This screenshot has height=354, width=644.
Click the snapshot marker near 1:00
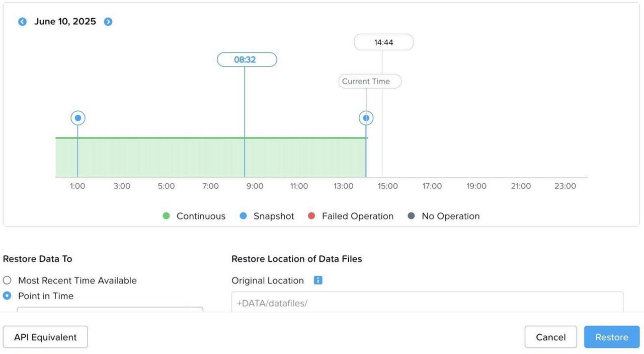pos(78,118)
